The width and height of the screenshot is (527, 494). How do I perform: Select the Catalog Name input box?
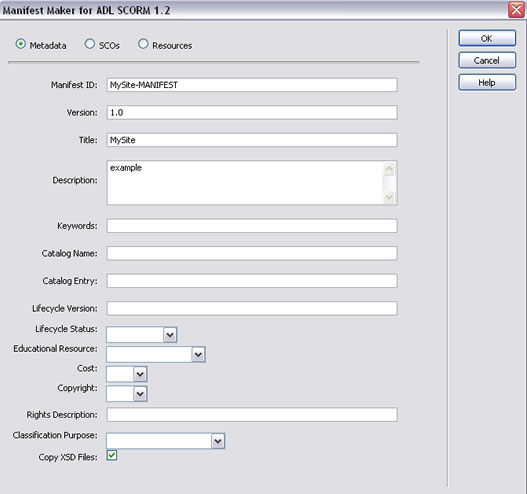point(252,253)
